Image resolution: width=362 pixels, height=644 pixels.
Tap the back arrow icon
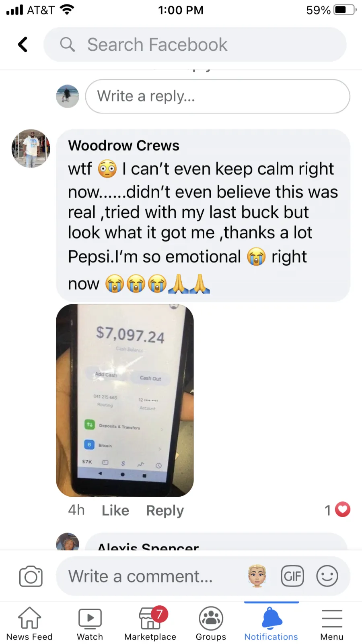[23, 44]
